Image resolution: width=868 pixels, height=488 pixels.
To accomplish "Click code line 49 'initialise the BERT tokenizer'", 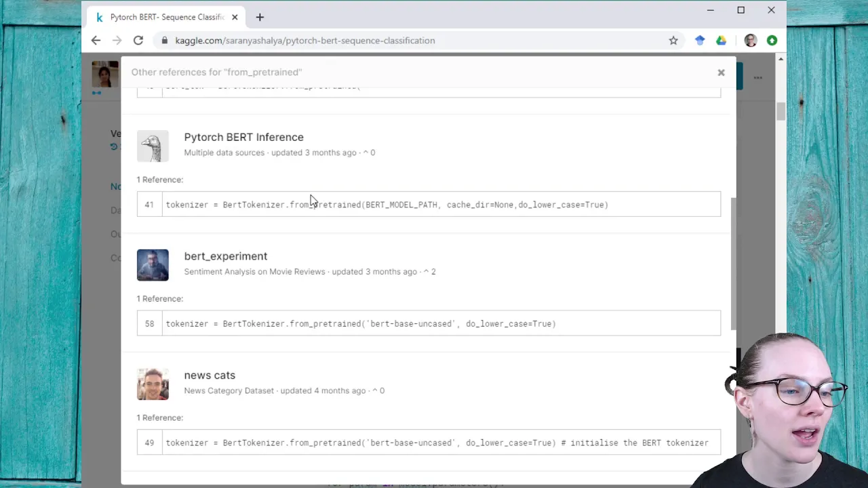I will tap(429, 443).
